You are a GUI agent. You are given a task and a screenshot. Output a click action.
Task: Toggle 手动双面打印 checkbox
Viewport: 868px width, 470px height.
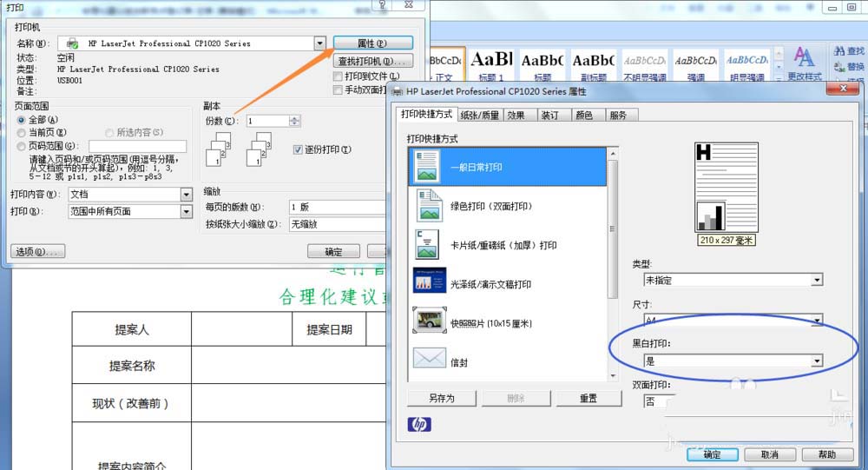pos(338,89)
